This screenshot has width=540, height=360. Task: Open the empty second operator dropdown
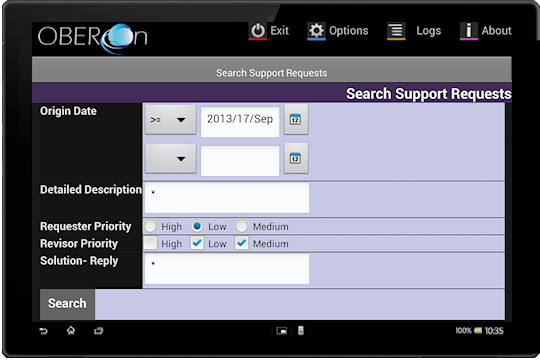point(170,158)
